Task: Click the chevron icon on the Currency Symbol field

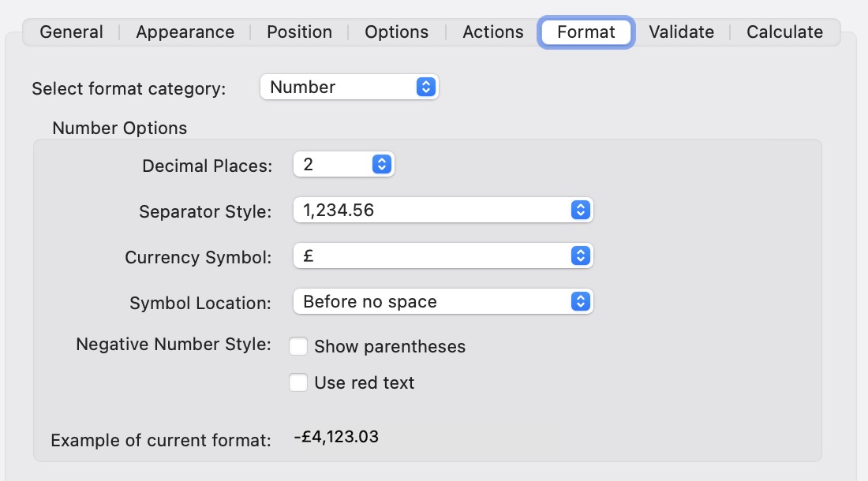Action: [x=580, y=255]
